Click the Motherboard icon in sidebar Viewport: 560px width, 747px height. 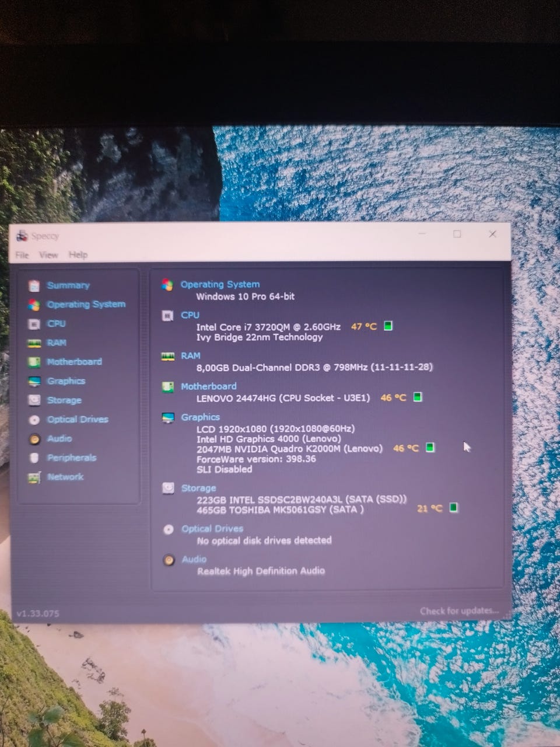coord(34,362)
